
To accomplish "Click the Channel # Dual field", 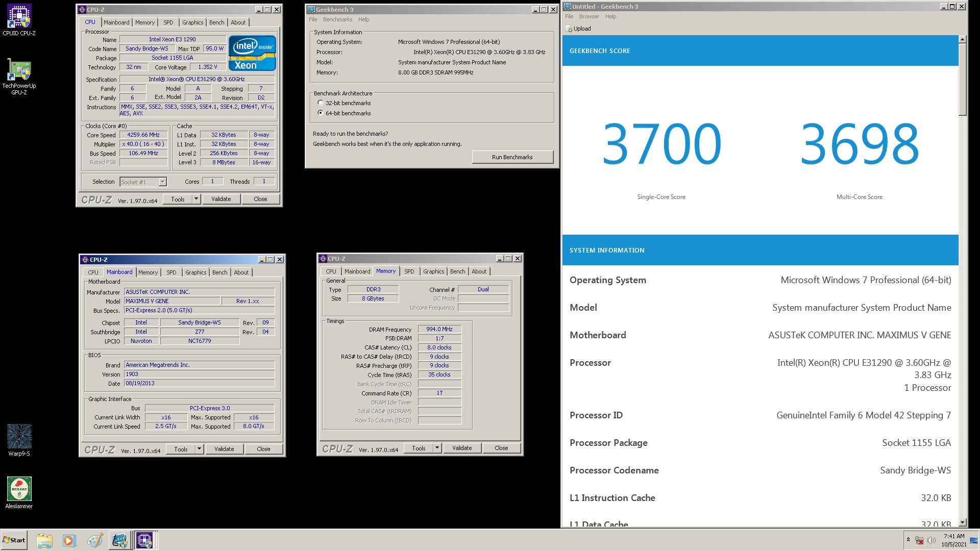I will click(483, 289).
